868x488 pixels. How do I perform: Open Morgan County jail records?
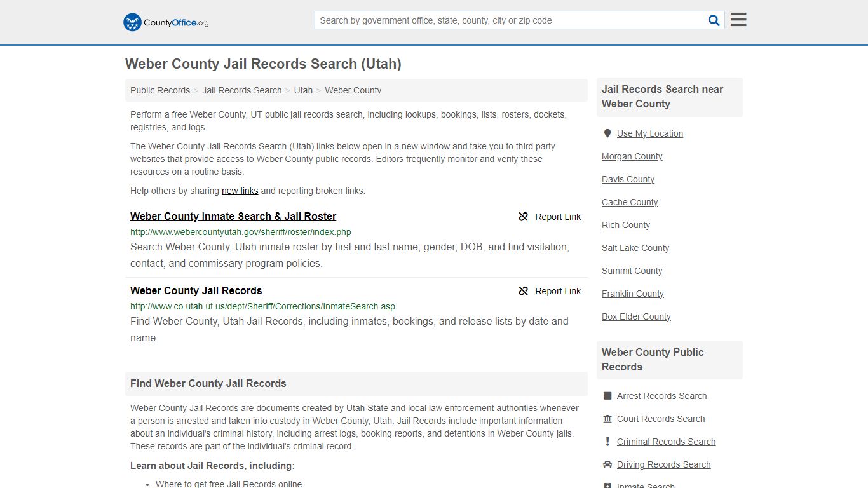632,156
